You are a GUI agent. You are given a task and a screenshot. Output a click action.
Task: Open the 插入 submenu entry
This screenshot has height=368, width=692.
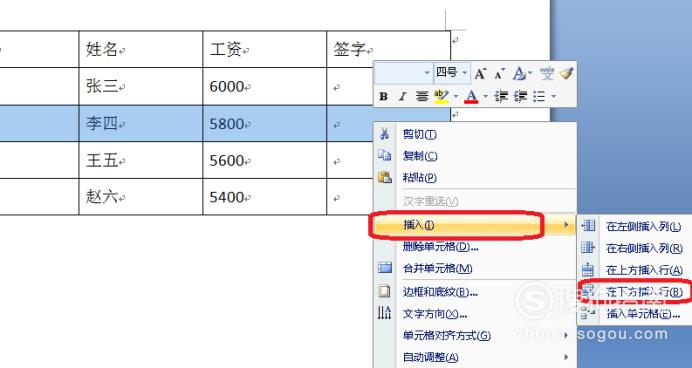475,225
